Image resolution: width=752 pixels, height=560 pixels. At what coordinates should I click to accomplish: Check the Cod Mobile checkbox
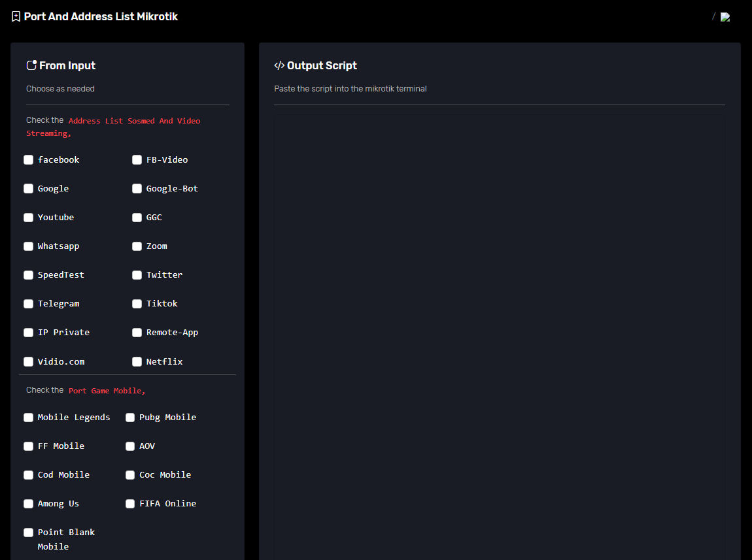coord(28,475)
